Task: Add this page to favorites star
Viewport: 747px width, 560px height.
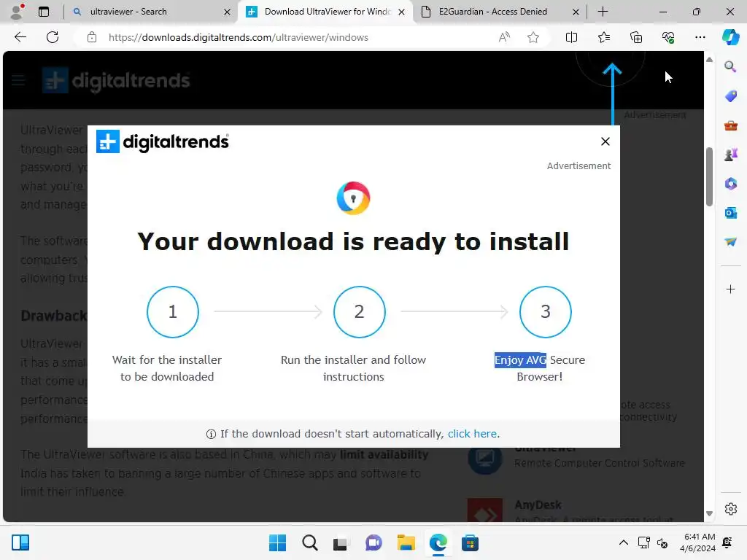Action: (x=533, y=37)
